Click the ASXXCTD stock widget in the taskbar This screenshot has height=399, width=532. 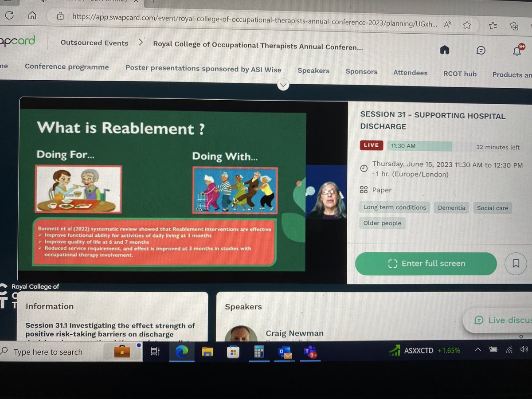pos(425,351)
